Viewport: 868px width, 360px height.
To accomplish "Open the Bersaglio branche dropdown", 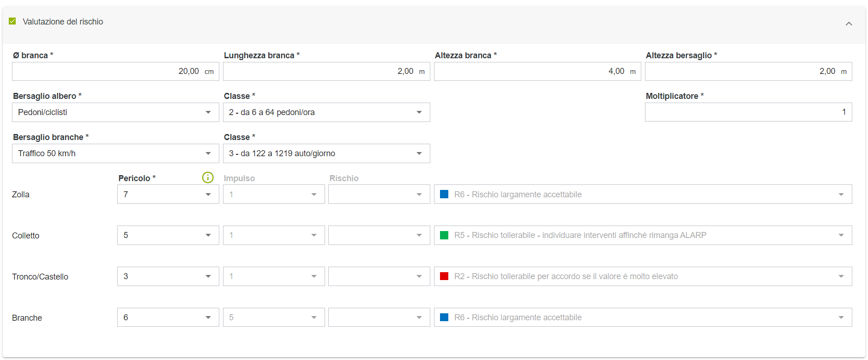I will (x=115, y=153).
